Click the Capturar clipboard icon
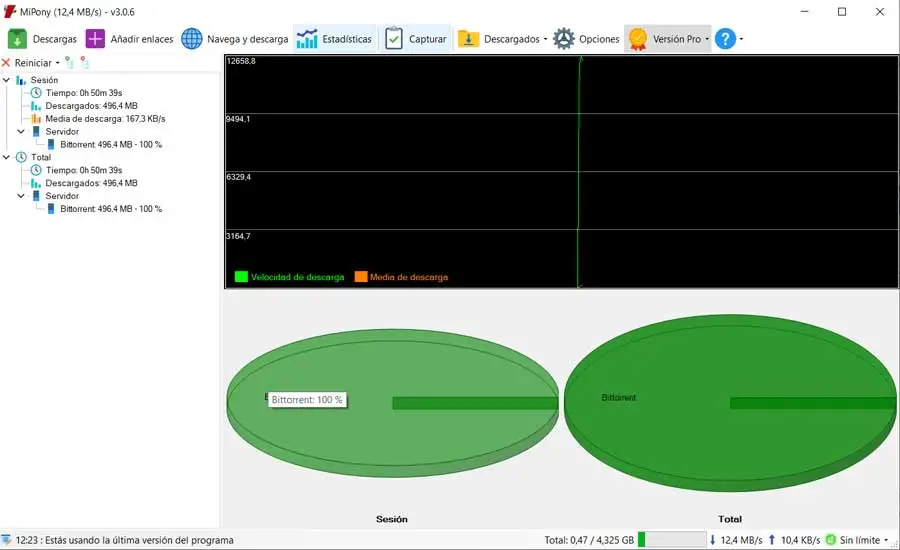The width and height of the screenshot is (900, 550). [394, 39]
